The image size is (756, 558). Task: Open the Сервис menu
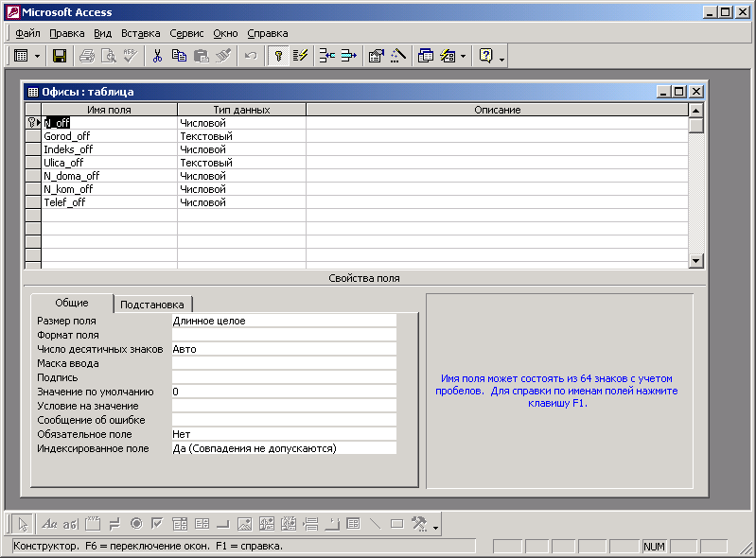coord(186,33)
